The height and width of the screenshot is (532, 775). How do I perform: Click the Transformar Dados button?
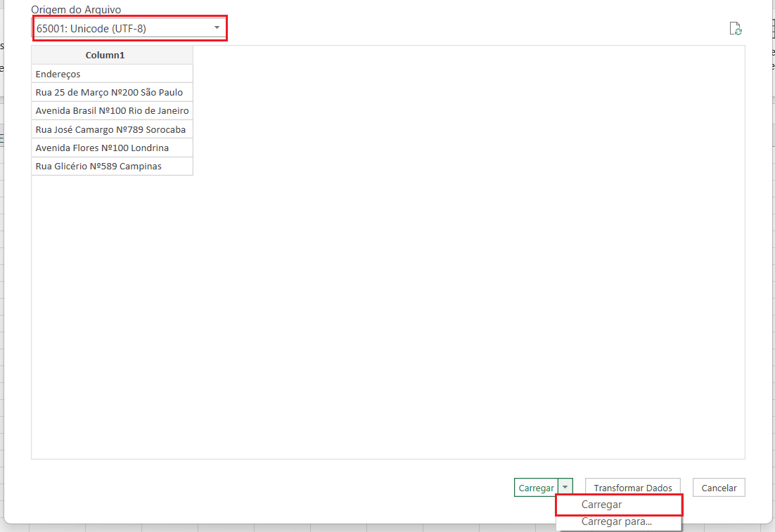tap(632, 488)
